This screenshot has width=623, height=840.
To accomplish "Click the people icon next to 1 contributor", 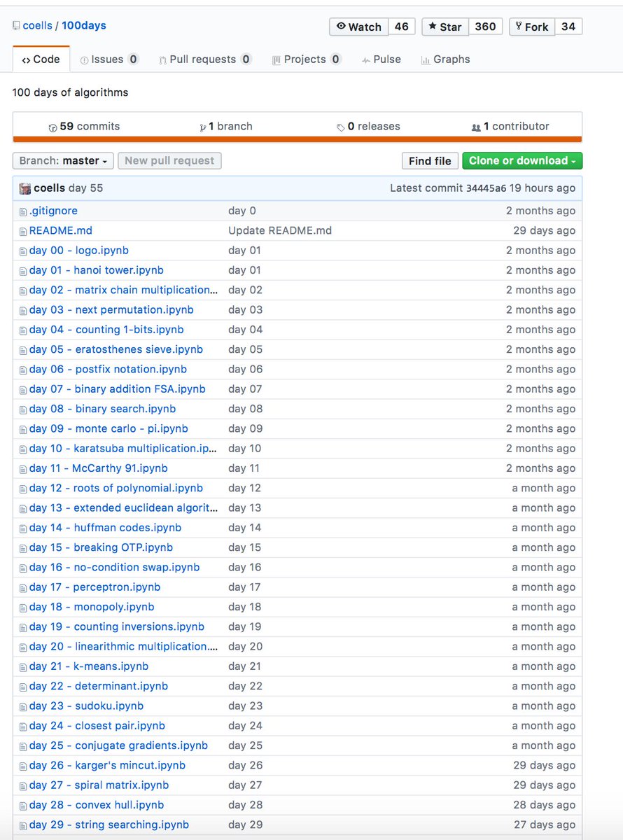I will (x=477, y=127).
